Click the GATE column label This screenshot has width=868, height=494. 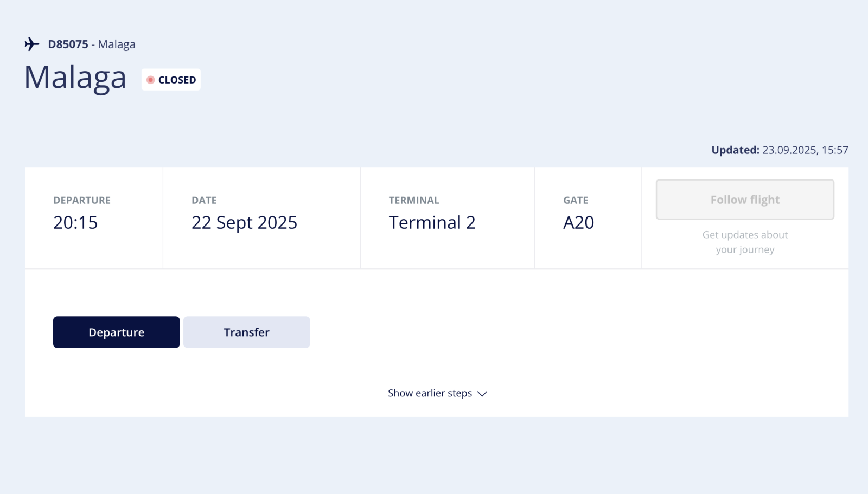click(576, 200)
